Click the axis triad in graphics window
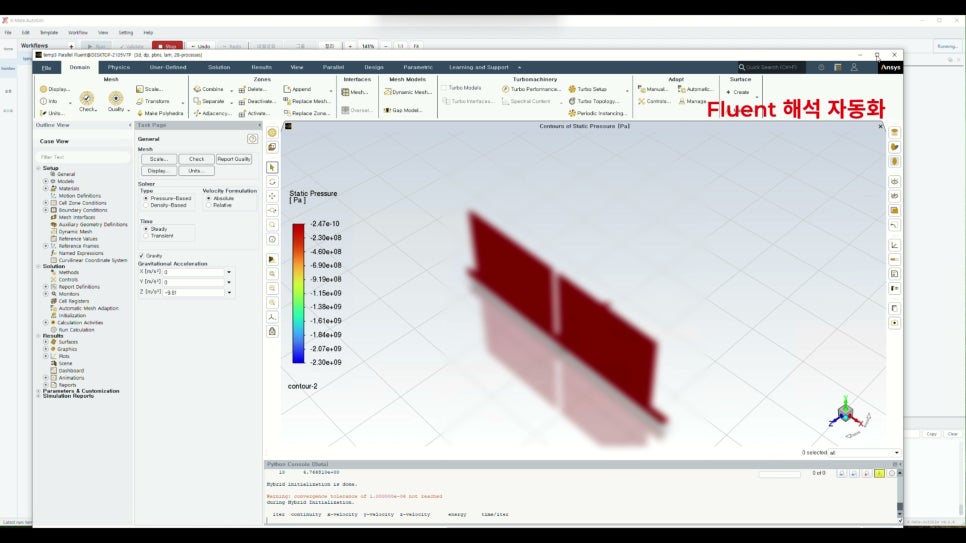The height and width of the screenshot is (543, 966). 848,415
